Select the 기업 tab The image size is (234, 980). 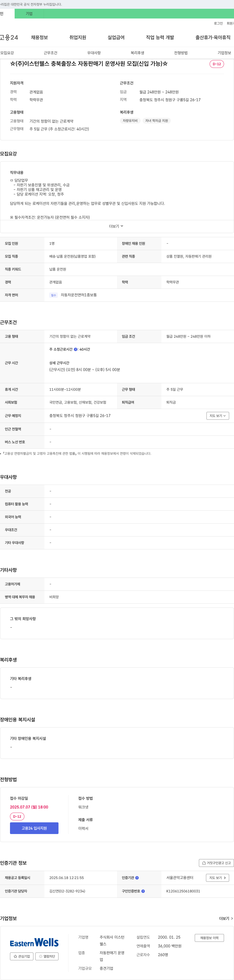click(29, 14)
